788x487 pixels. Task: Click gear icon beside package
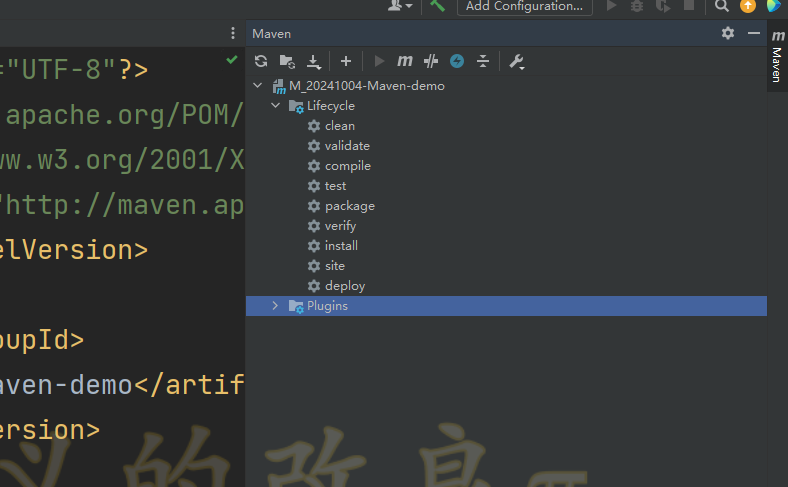pyautogui.click(x=314, y=206)
